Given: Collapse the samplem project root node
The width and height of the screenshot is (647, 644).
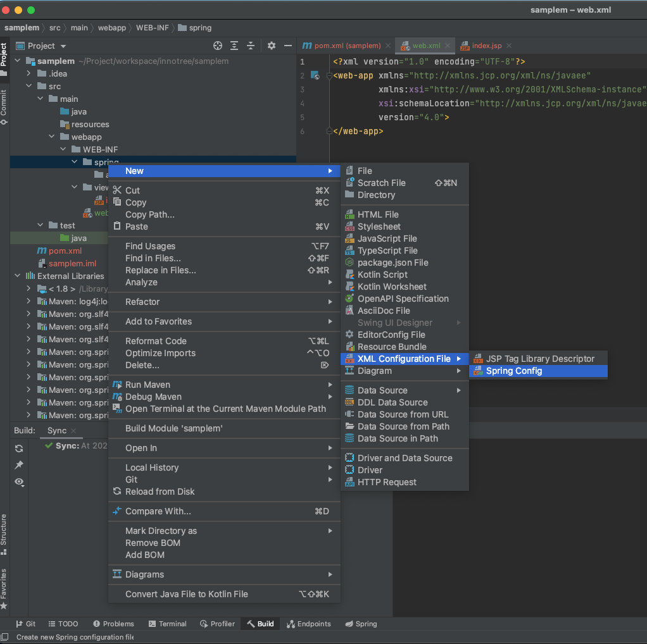Looking at the screenshot, I should (17, 61).
